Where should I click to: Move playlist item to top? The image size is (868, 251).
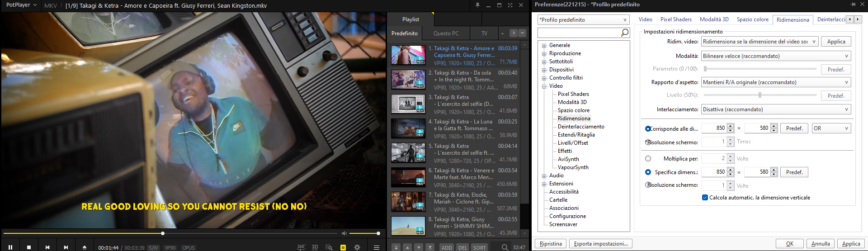coord(396,247)
